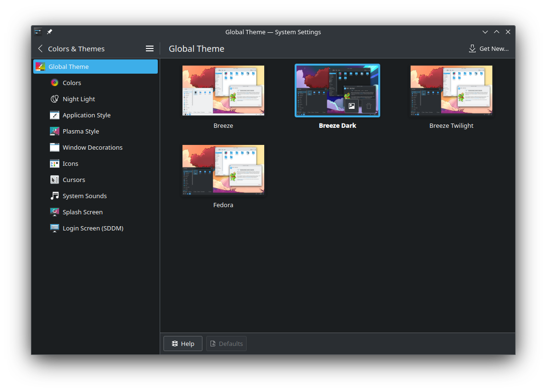
Task: Select the Cursors entry
Action: point(96,180)
